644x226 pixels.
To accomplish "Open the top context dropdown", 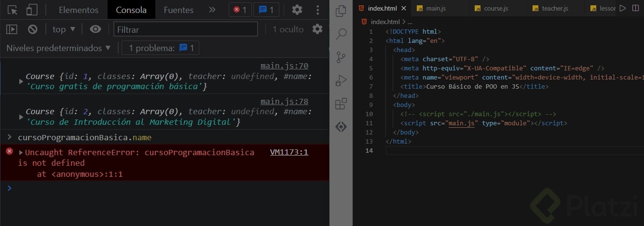I will 64,29.
